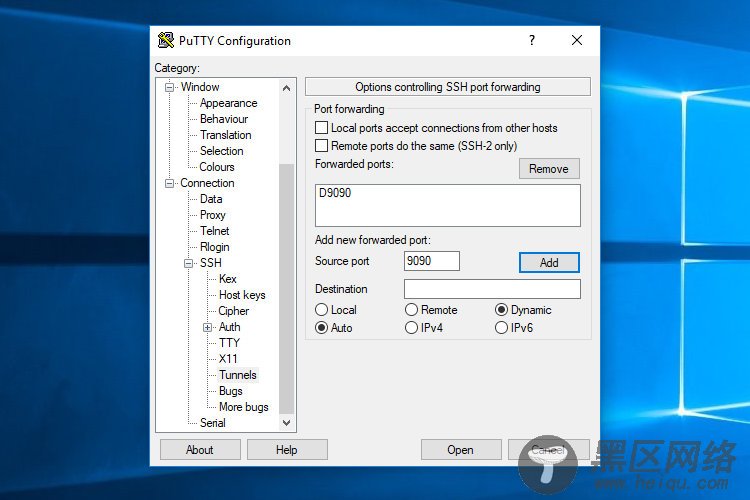Click the Remove button
Screen dimensions: 750x500
[549, 169]
